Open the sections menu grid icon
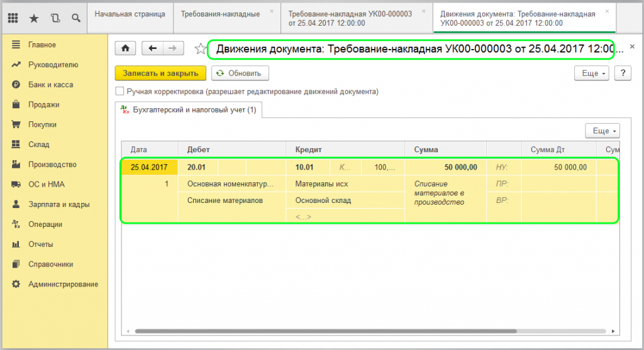The height and width of the screenshot is (350, 644). pyautogui.click(x=13, y=18)
